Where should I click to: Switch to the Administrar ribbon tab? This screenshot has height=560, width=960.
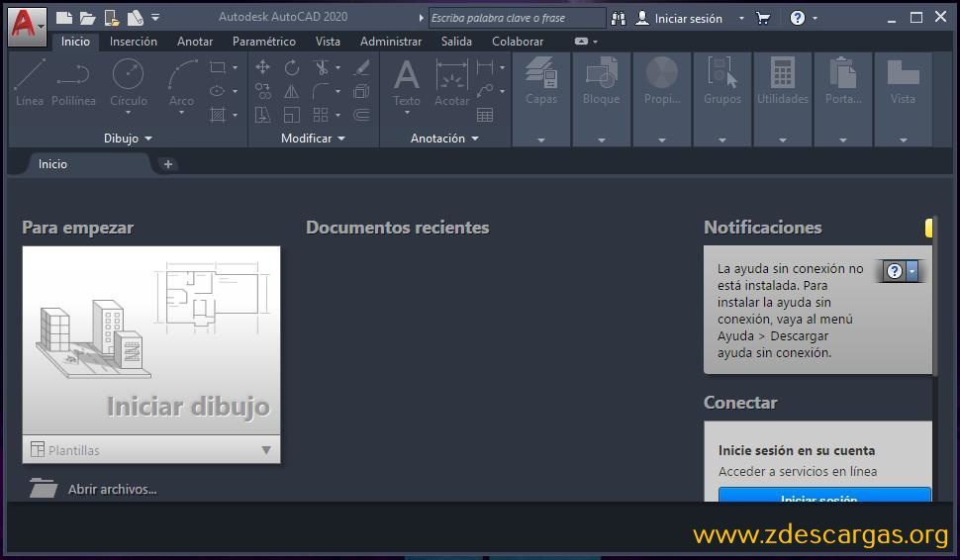pyautogui.click(x=391, y=42)
